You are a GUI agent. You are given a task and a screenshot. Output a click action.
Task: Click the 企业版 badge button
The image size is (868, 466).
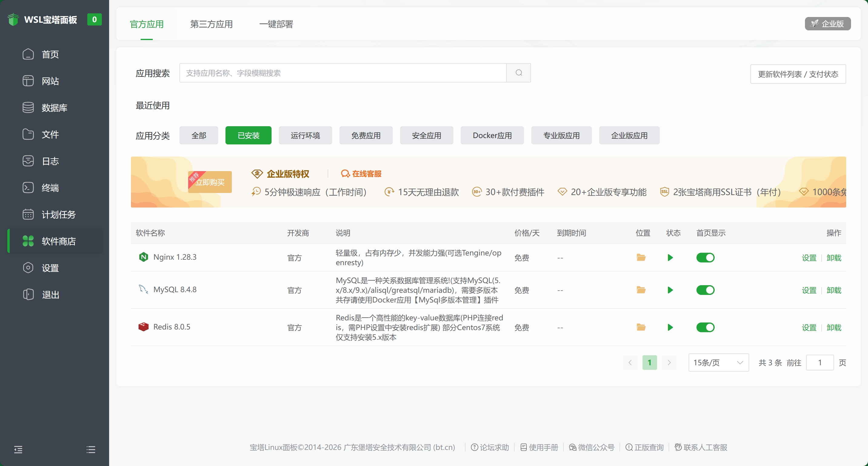click(828, 24)
